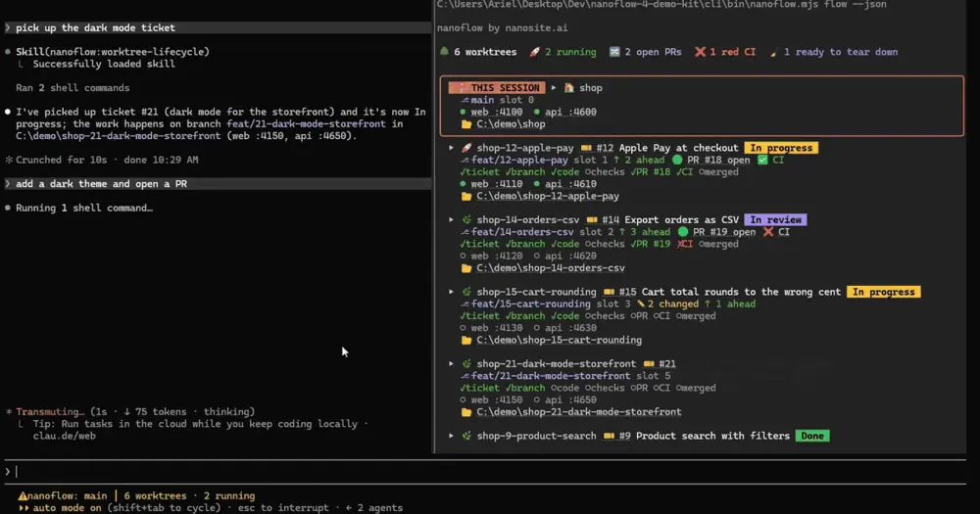Click the ticket icon before #21
Image resolution: width=980 pixels, height=514 pixels.
tap(649, 363)
